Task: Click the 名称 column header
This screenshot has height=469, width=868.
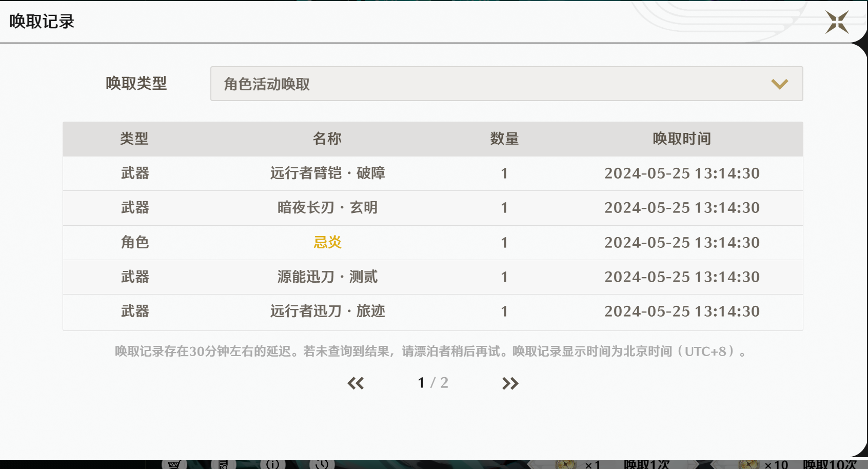Action: click(x=327, y=139)
